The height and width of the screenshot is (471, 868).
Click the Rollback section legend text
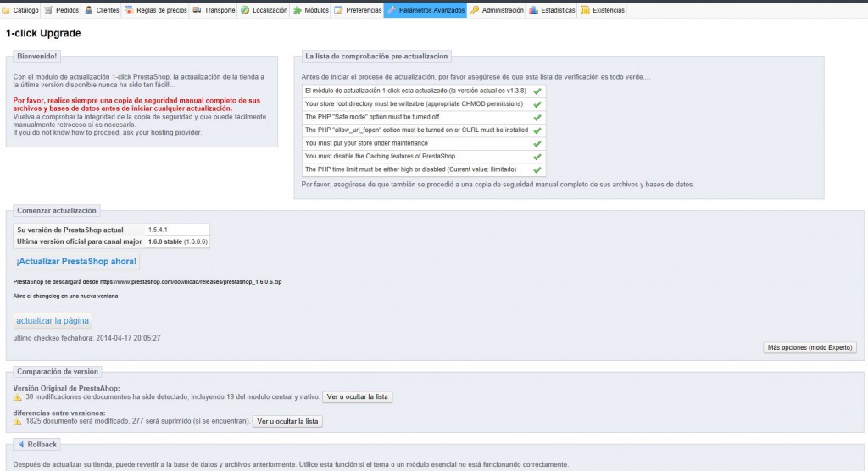[x=42, y=445]
